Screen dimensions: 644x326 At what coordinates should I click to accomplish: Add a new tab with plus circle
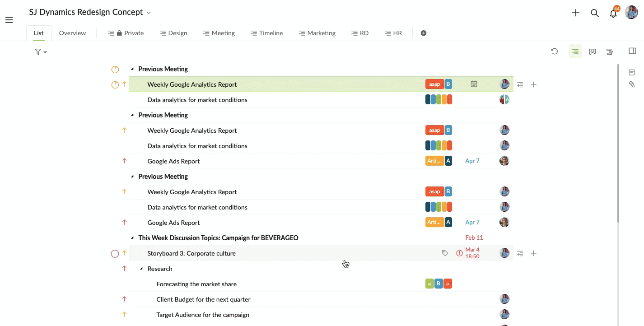424,33
